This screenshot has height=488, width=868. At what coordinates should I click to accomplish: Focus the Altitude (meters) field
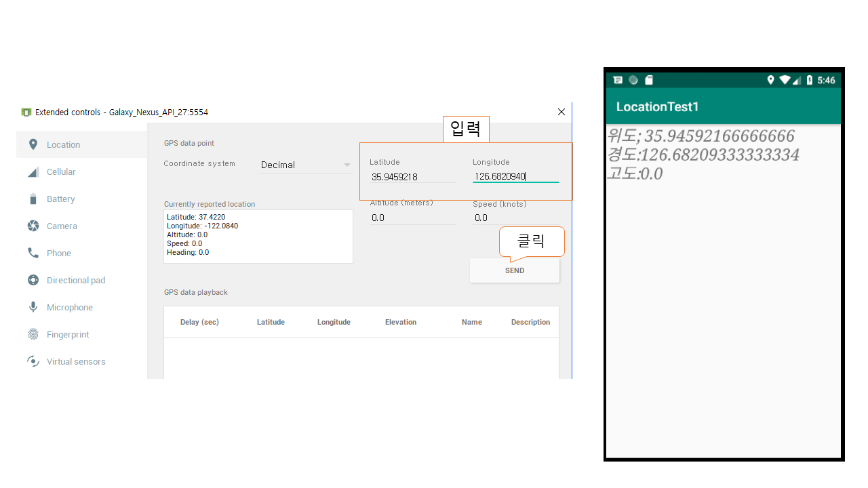[412, 218]
